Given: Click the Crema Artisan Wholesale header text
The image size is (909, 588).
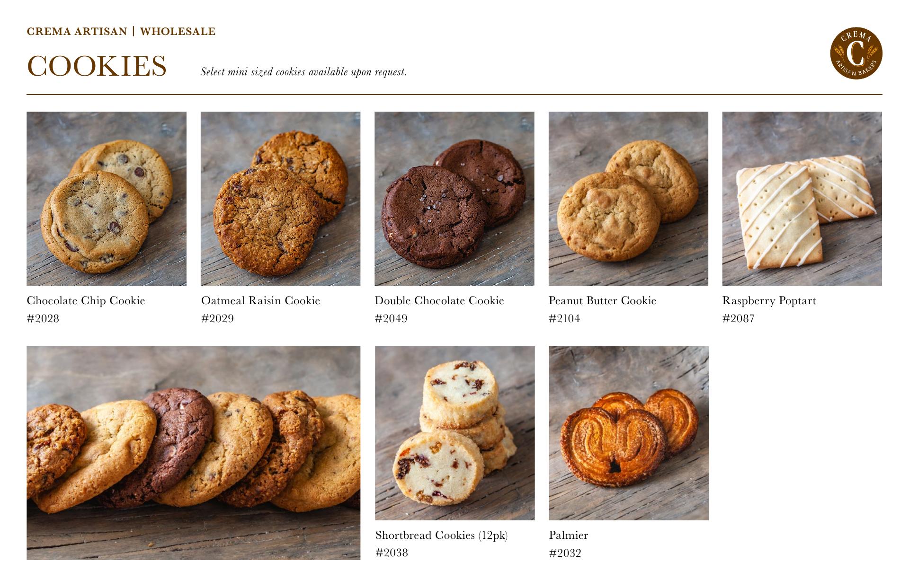Looking at the screenshot, I should coord(121,32).
